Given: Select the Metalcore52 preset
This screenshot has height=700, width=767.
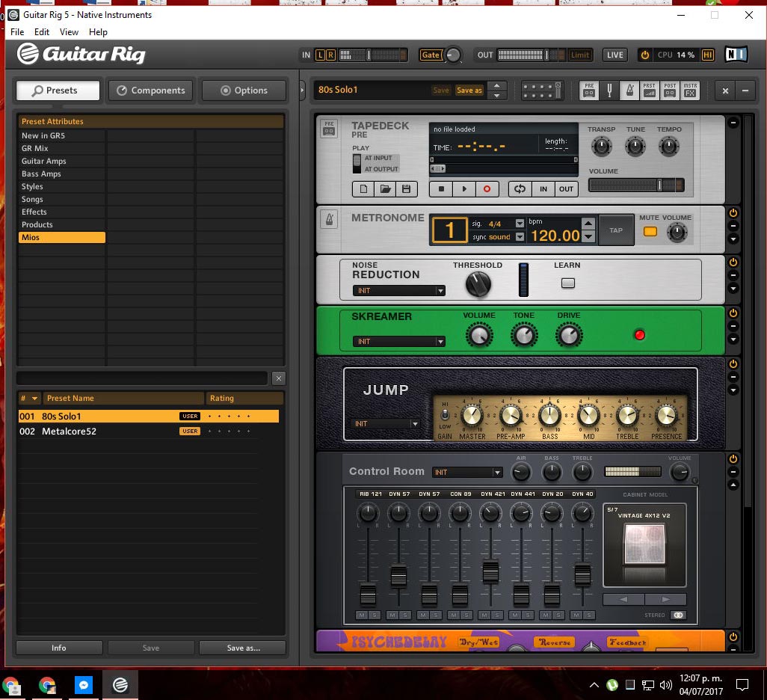Looking at the screenshot, I should [x=148, y=432].
